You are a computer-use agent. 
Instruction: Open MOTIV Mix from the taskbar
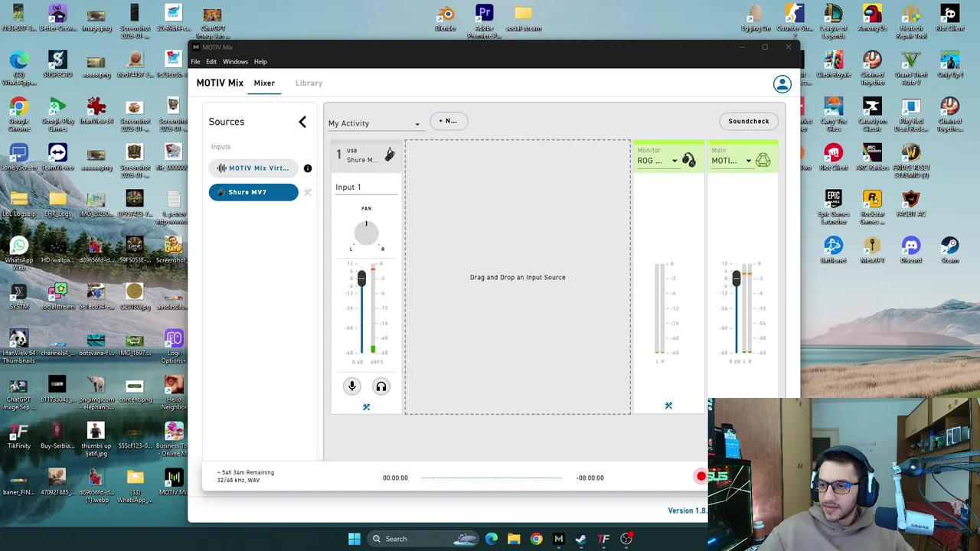pos(559,539)
